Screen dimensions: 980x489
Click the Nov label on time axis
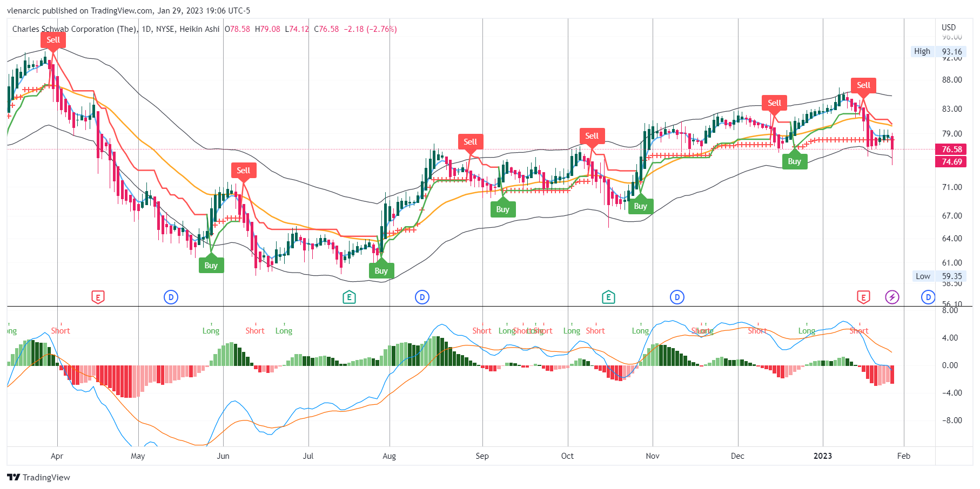point(653,456)
